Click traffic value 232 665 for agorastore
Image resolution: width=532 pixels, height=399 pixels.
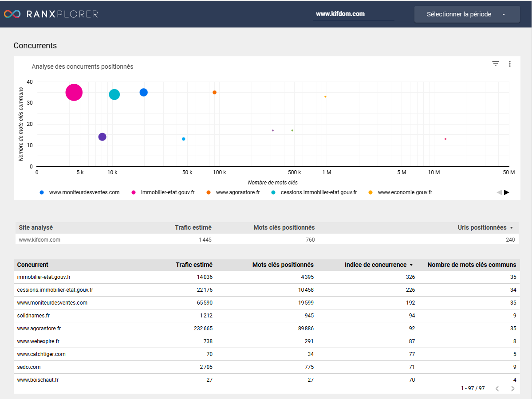point(203,329)
